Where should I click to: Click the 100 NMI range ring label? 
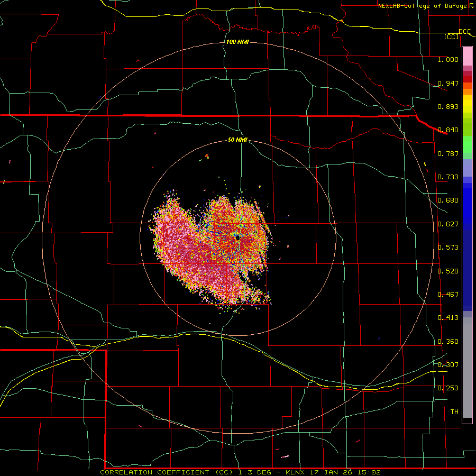coord(237,42)
